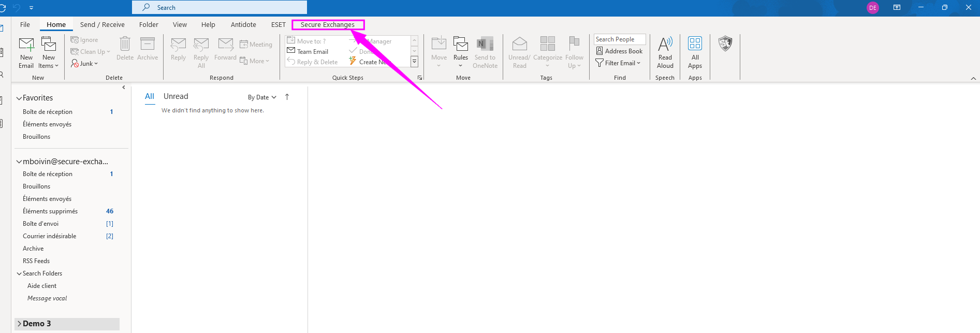Expand the Demo 3 account

point(19,324)
